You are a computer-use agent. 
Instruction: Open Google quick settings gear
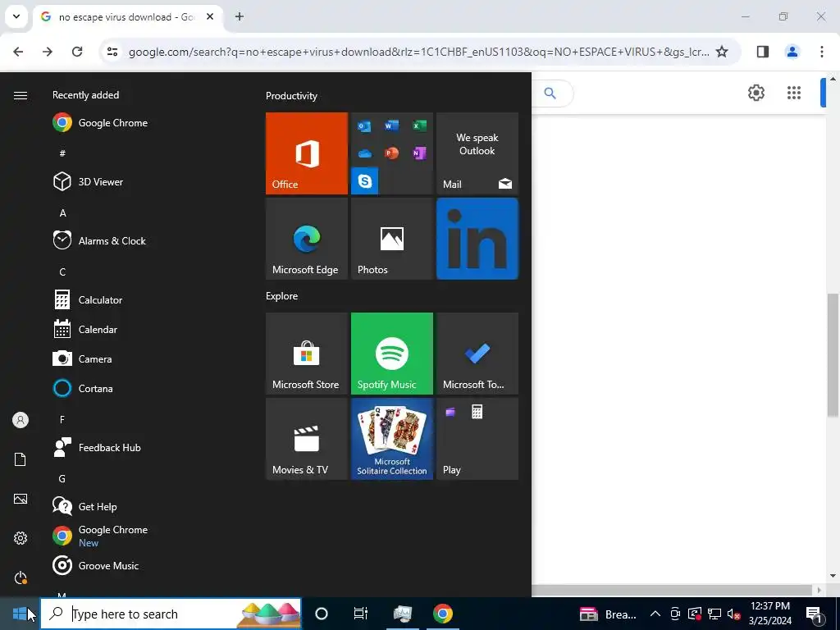click(756, 93)
